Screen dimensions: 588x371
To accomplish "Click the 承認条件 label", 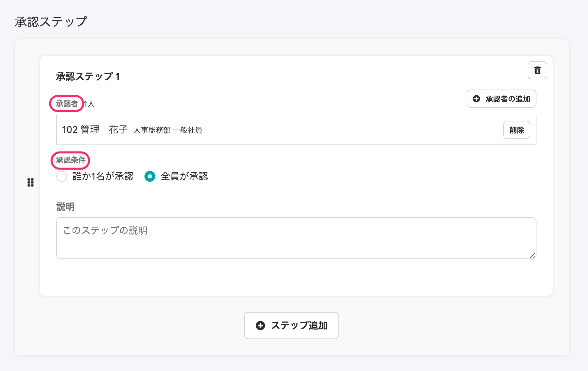I will pyautogui.click(x=71, y=160).
